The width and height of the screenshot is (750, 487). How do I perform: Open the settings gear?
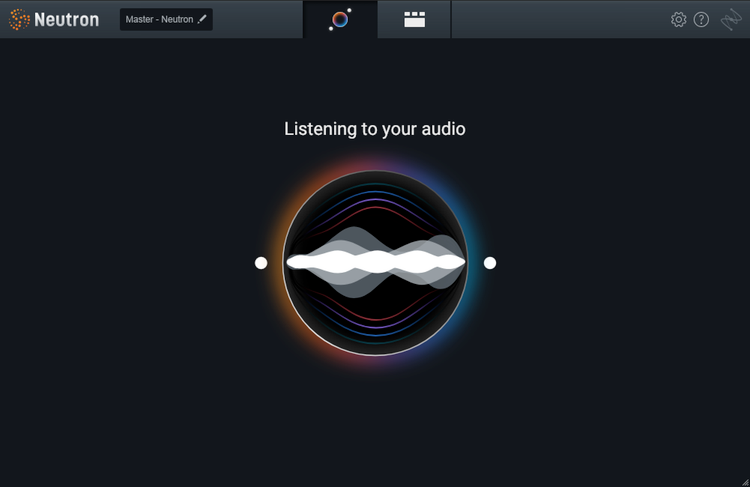tap(678, 20)
